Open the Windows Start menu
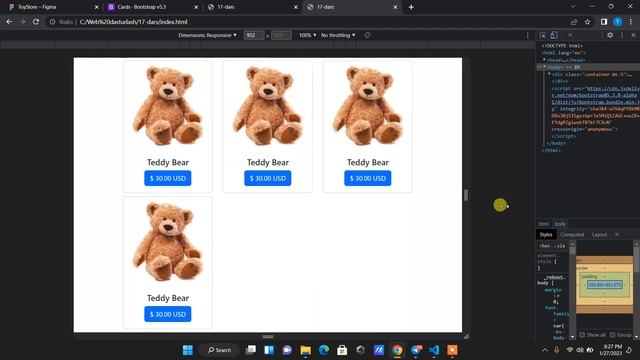 tap(188, 350)
